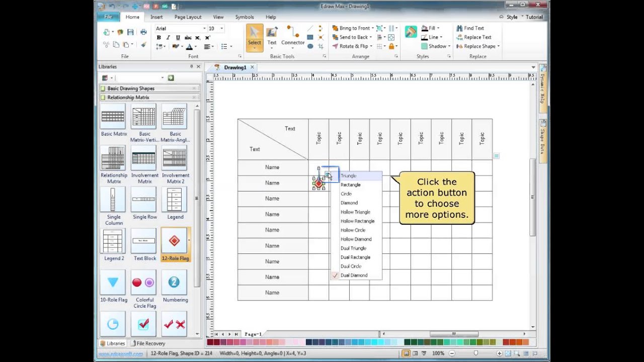Choose Circle option in shape menu
This screenshot has height=362, width=644.
(357, 194)
